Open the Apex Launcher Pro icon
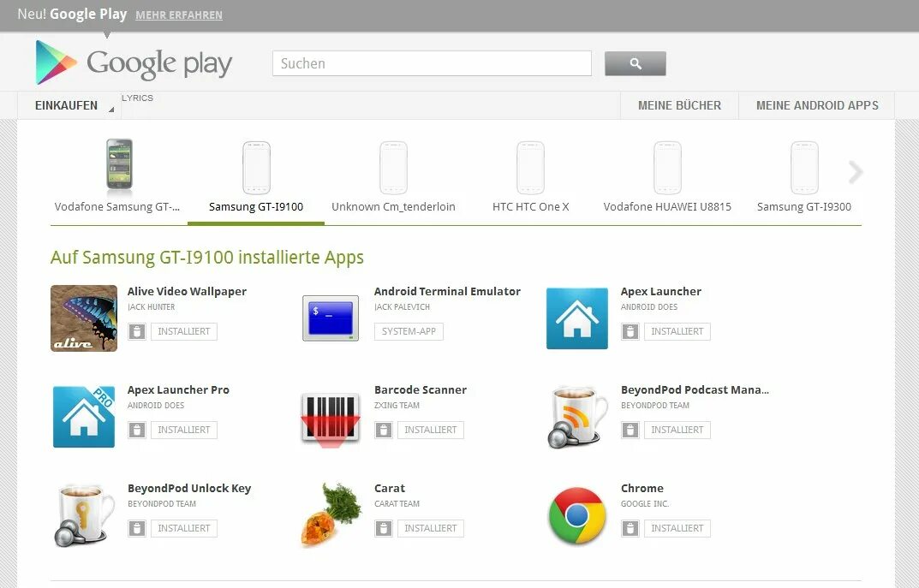This screenshot has height=588, width=919. coord(84,417)
